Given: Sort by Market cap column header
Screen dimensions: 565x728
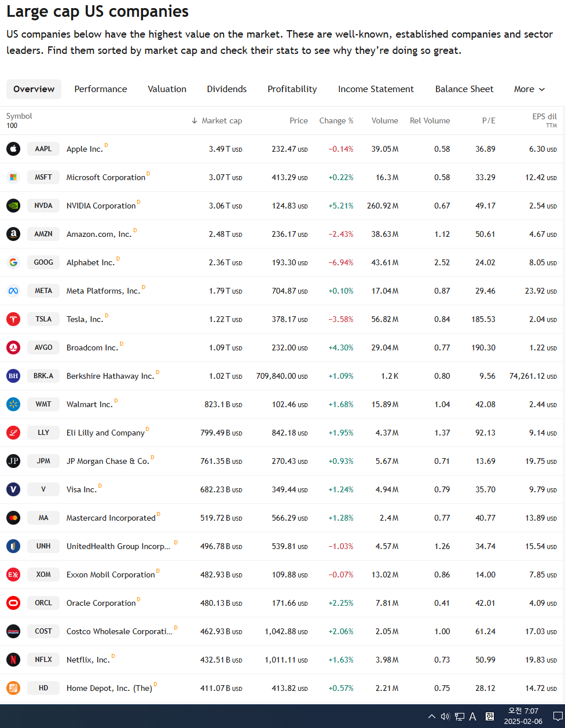Looking at the screenshot, I should [x=217, y=120].
